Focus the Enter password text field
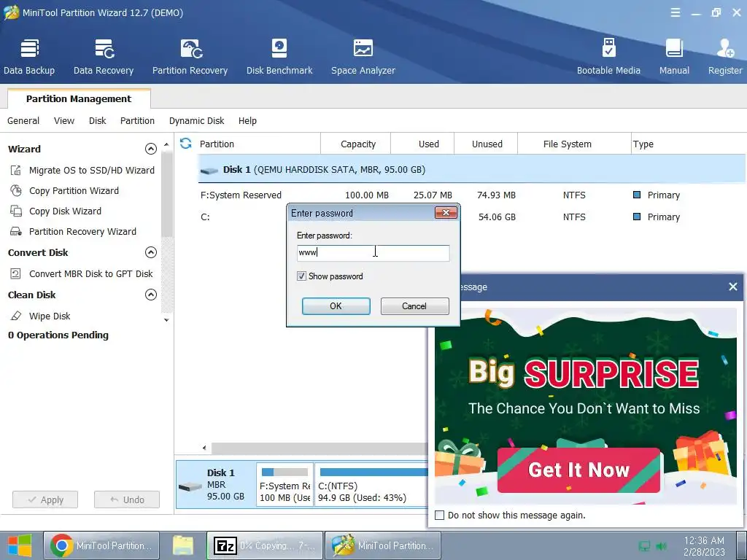 click(373, 253)
